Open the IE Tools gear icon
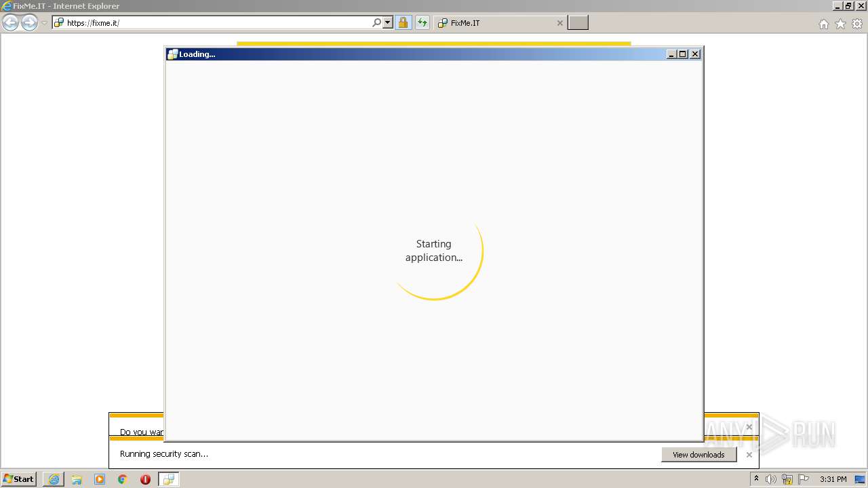Viewport: 868px width, 488px height. (857, 24)
